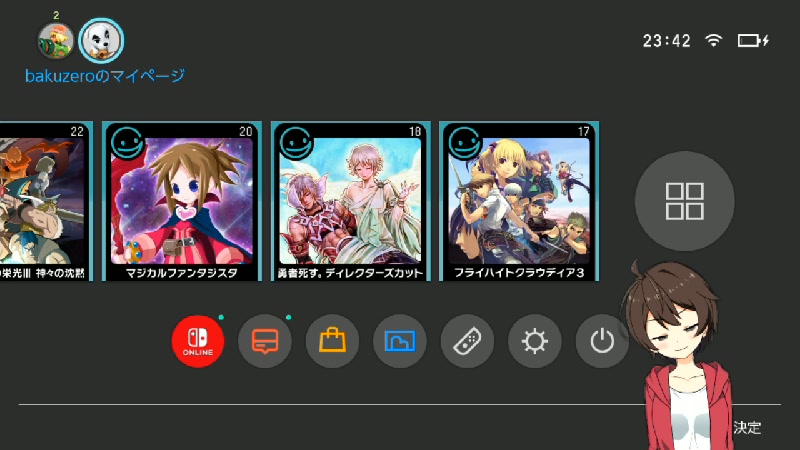Open All Software grid button

685,201
